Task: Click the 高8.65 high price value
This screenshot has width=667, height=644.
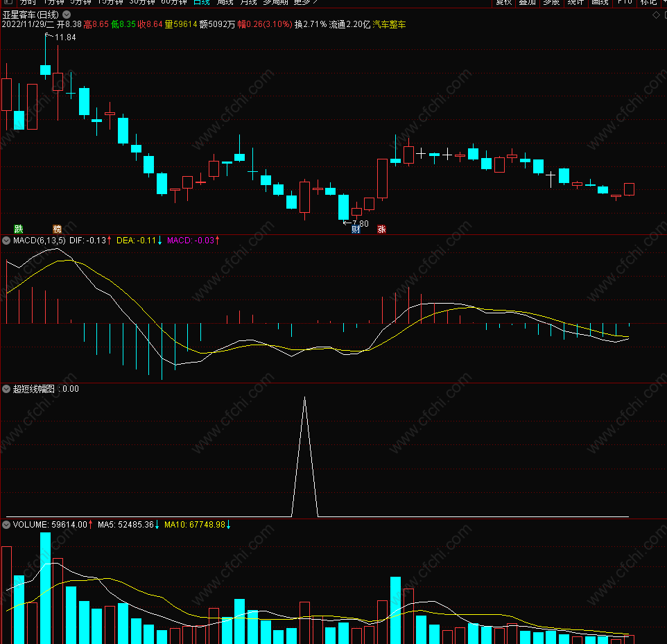Action: [96, 25]
